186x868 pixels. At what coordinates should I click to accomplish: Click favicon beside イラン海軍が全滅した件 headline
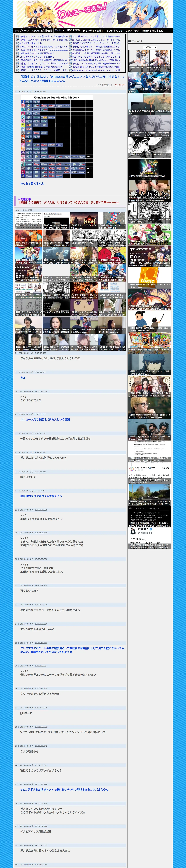(17, 43)
